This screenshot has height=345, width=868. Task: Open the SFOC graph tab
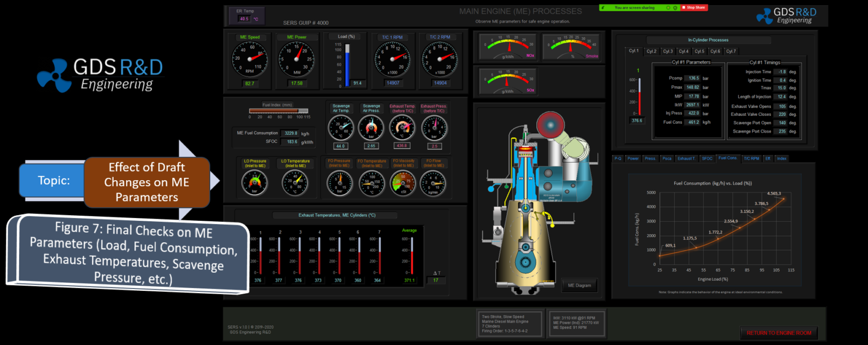coord(708,159)
